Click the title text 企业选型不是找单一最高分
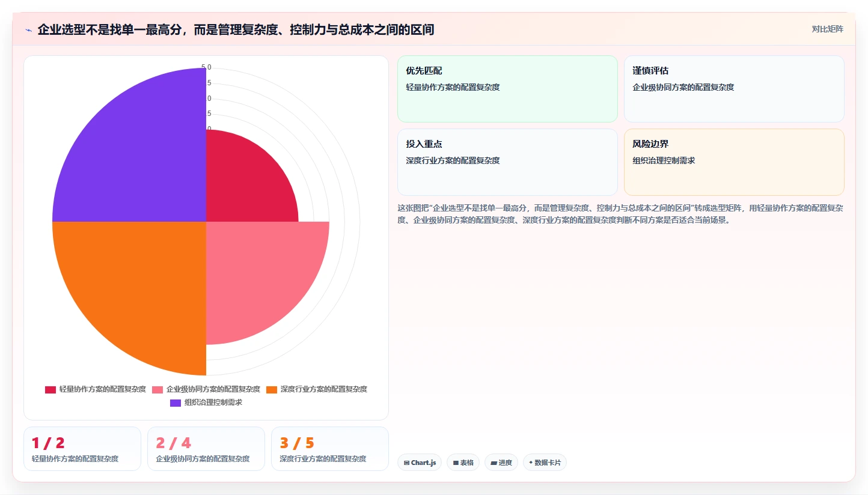The height and width of the screenshot is (495, 868). tap(109, 30)
